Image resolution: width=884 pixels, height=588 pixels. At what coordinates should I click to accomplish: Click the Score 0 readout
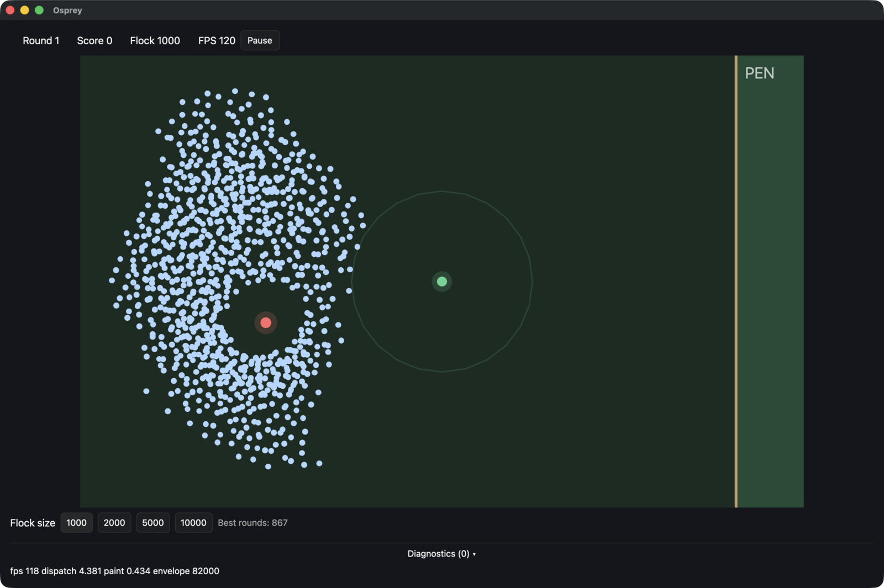coord(94,41)
